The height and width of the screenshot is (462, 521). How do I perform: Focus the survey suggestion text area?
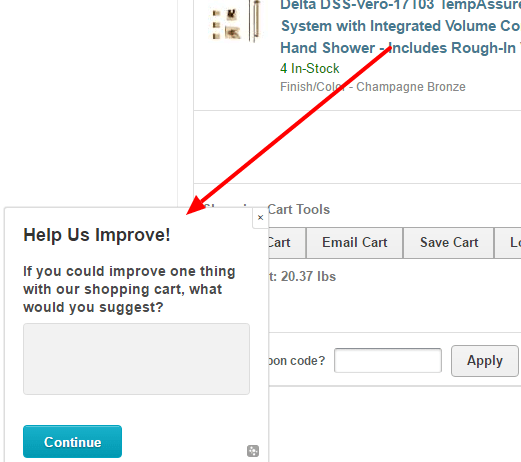point(136,359)
